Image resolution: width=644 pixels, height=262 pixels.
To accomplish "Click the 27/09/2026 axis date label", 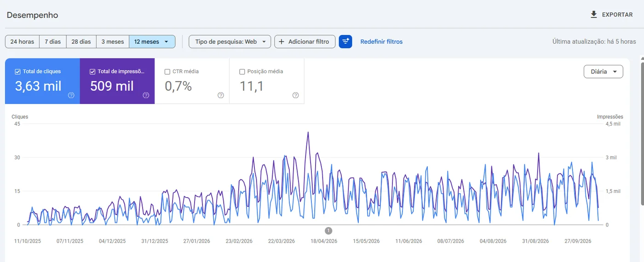I will coord(578,241).
